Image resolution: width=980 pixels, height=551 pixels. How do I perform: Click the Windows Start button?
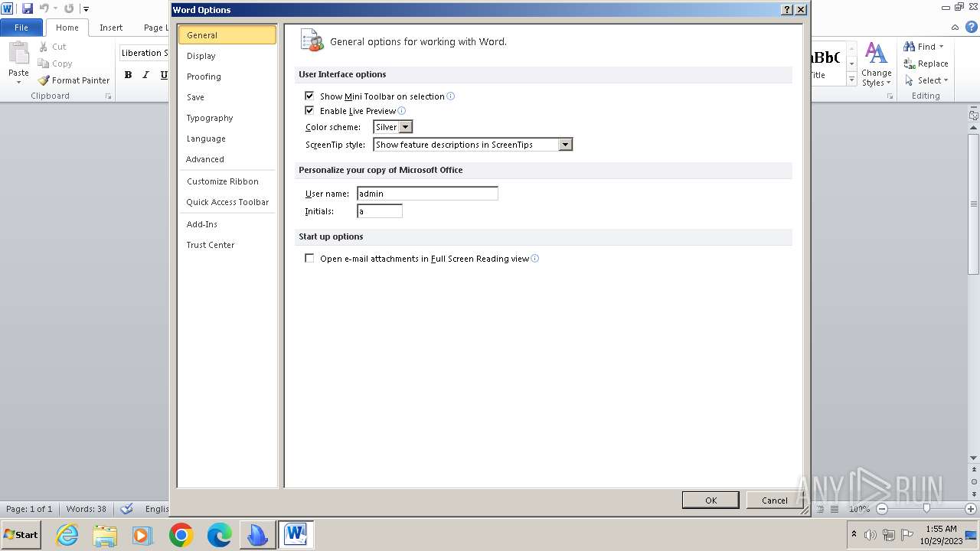21,535
